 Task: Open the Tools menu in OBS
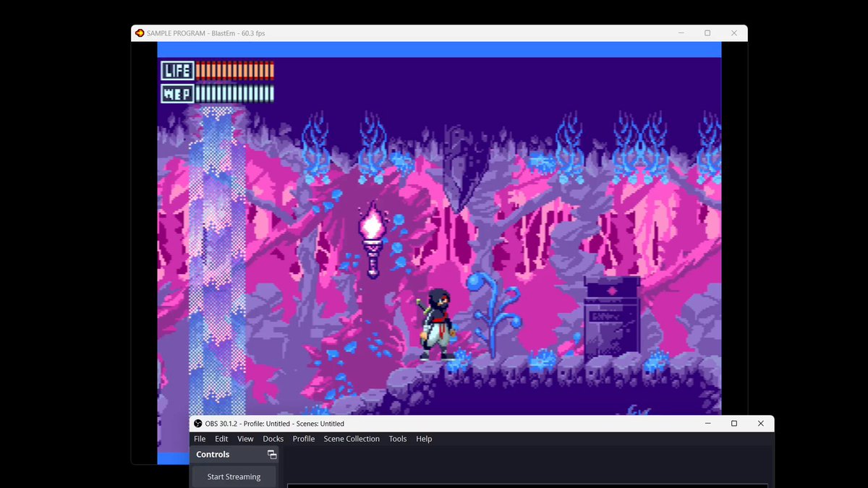click(x=398, y=439)
